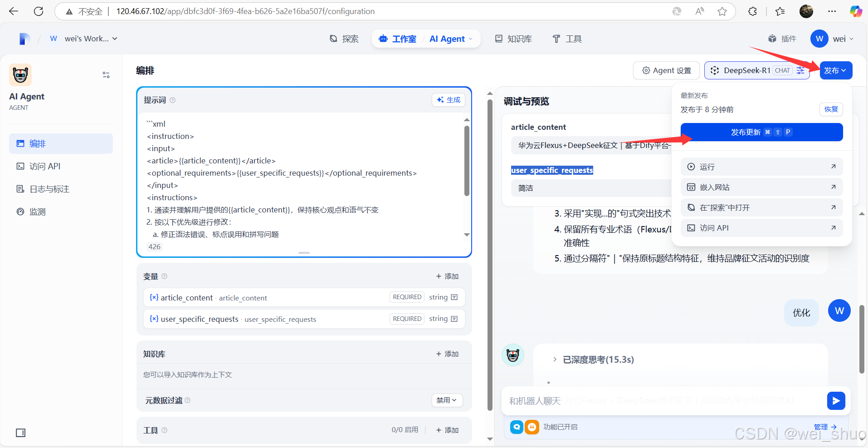Click the help icon next to 变量
Image resolution: width=868 pixels, height=448 pixels.
tap(165, 276)
